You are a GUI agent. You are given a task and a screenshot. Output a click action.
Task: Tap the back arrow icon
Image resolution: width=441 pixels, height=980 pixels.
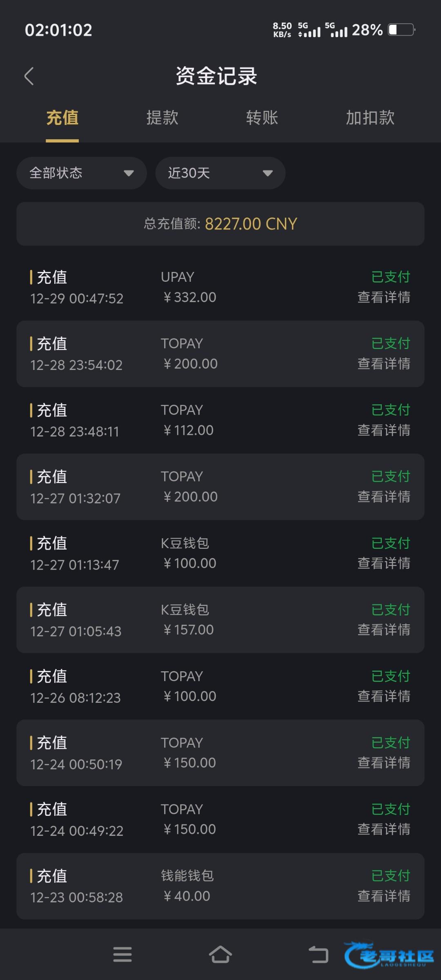pyautogui.click(x=29, y=76)
